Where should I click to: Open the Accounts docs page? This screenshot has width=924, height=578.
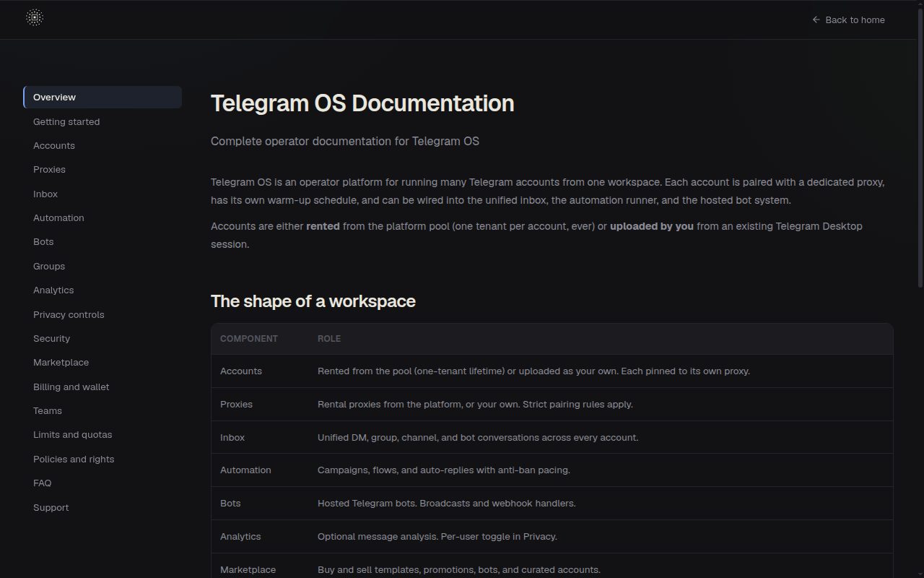103,145
